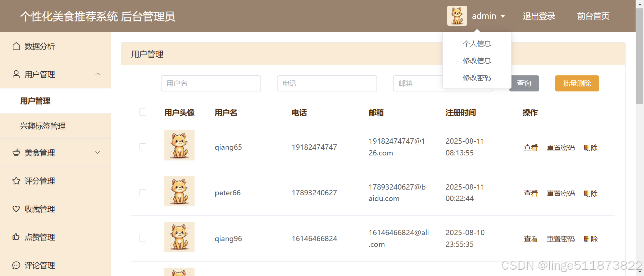
Task: Click the 批量删除 button
Action: pyautogui.click(x=577, y=83)
